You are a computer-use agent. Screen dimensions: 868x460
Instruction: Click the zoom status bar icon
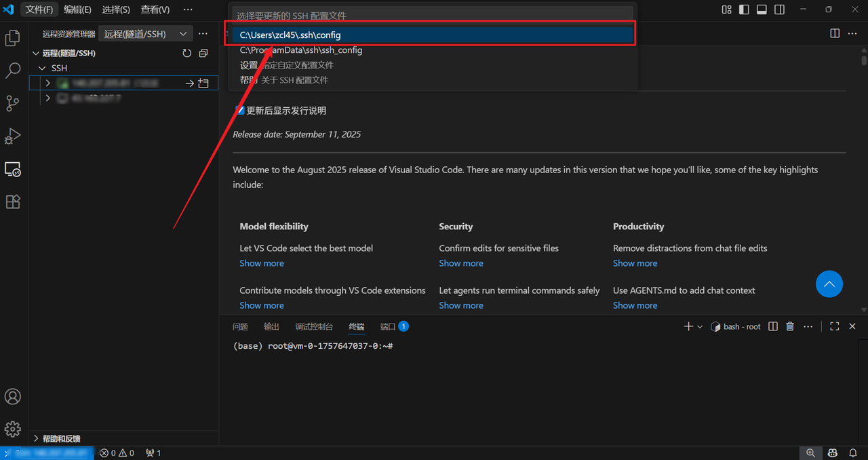click(x=811, y=453)
